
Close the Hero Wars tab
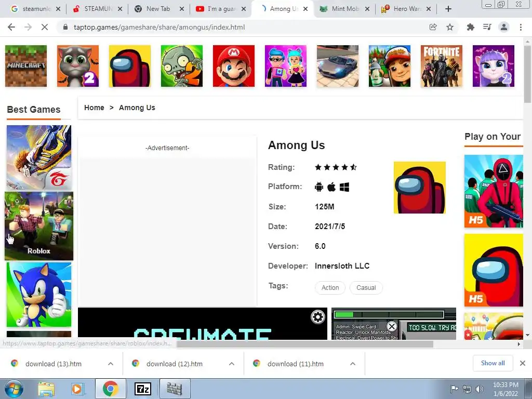(x=429, y=9)
